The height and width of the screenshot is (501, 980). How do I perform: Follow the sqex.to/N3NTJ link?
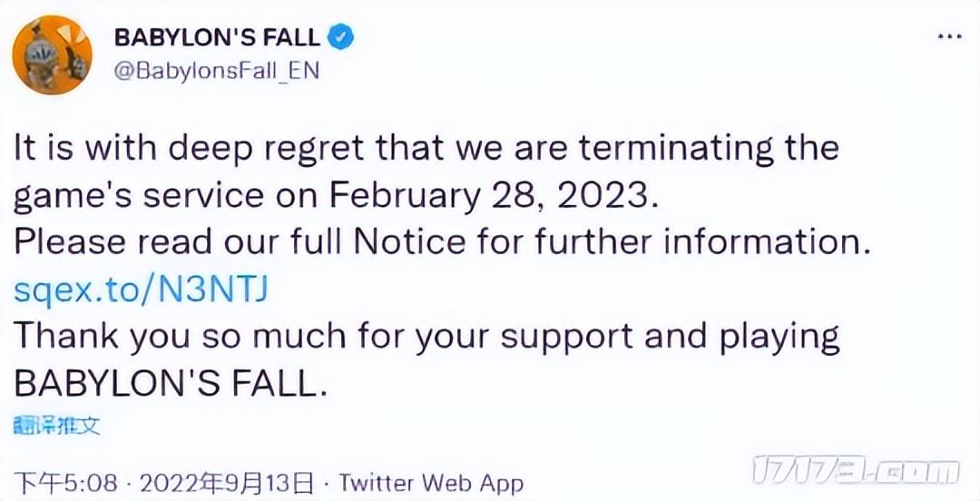pyautogui.click(x=142, y=290)
